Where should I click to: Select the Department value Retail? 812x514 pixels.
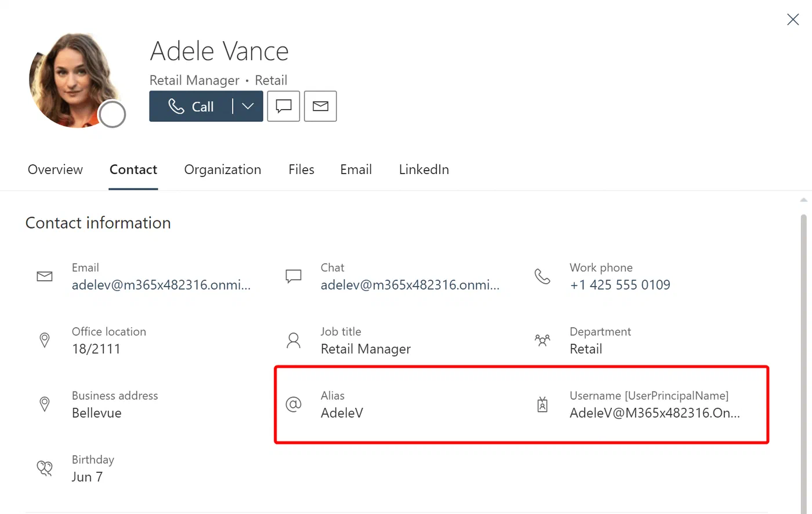pos(586,349)
